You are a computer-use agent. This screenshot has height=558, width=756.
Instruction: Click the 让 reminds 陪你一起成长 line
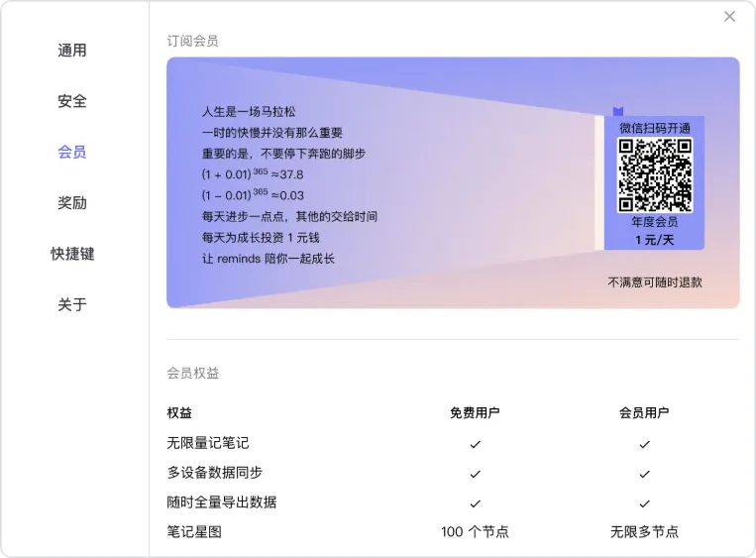click(269, 259)
